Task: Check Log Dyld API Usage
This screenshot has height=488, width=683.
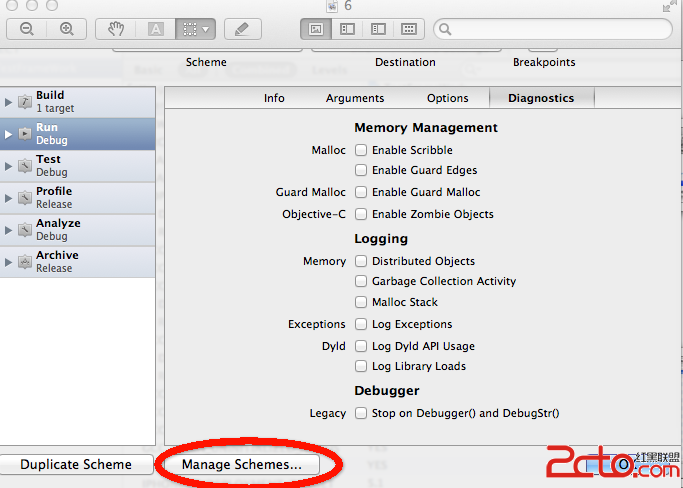Action: tap(361, 346)
